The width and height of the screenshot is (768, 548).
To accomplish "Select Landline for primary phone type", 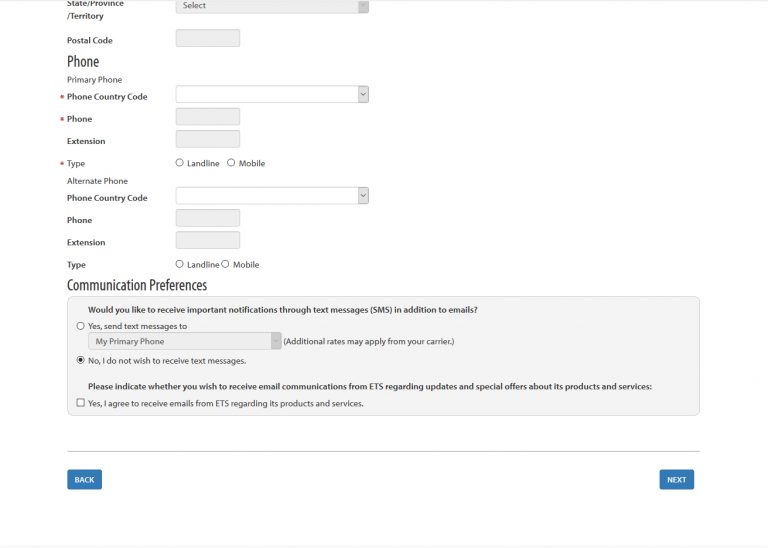I will 180,162.
